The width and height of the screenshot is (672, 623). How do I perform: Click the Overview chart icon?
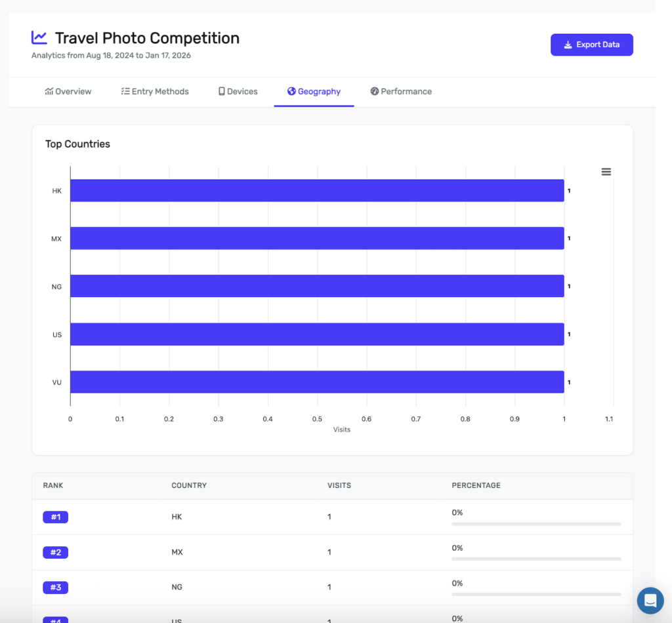[49, 91]
